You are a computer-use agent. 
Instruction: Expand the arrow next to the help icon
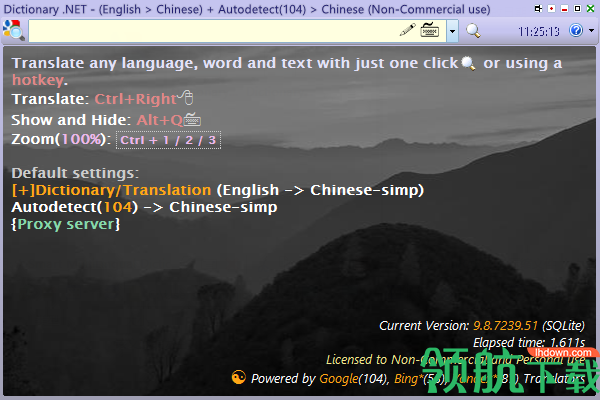(591, 30)
